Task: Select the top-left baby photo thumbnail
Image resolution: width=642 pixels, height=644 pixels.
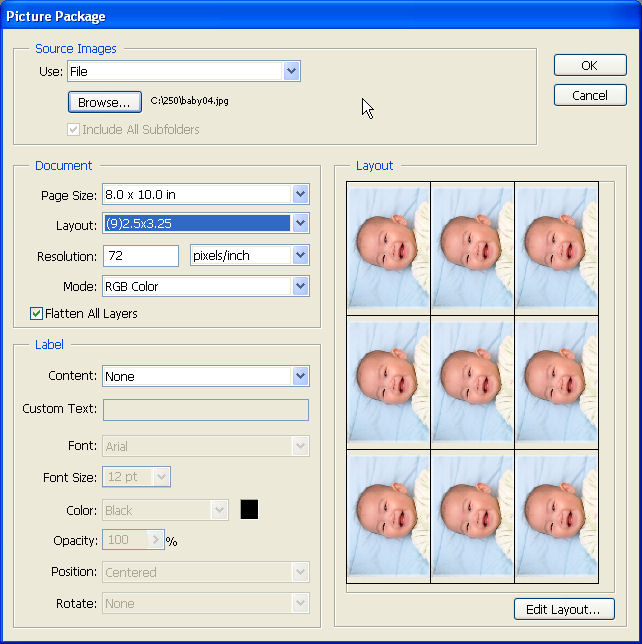Action: [388, 247]
